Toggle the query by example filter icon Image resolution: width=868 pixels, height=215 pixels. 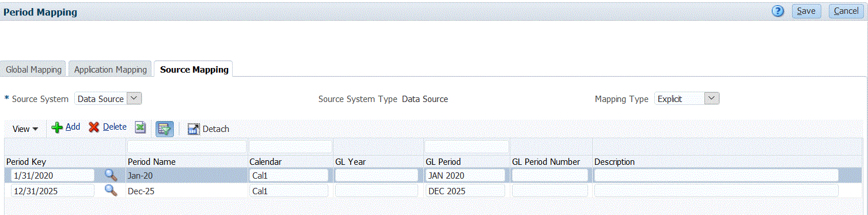point(165,129)
